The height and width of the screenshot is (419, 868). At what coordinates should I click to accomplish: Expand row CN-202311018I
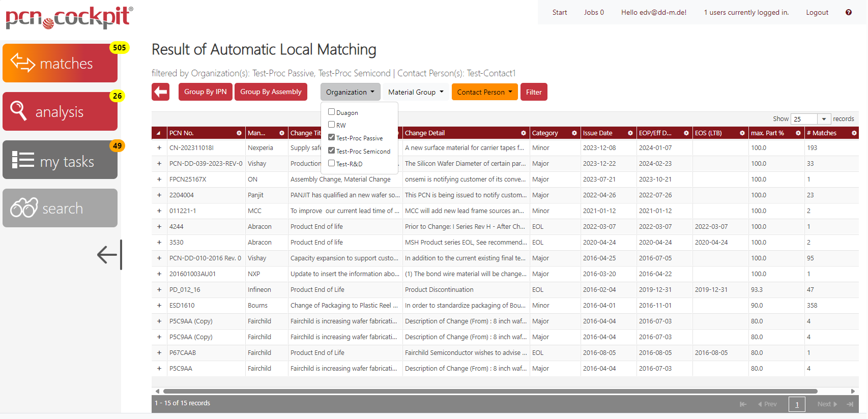point(159,148)
